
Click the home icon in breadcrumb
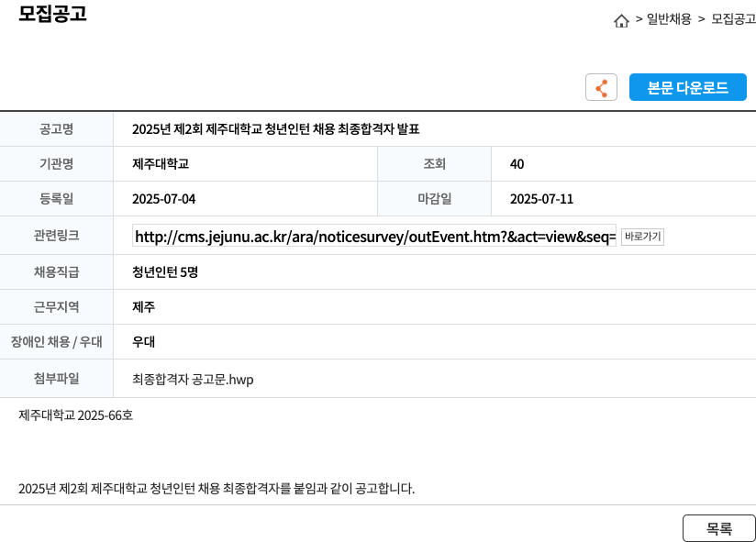click(621, 20)
